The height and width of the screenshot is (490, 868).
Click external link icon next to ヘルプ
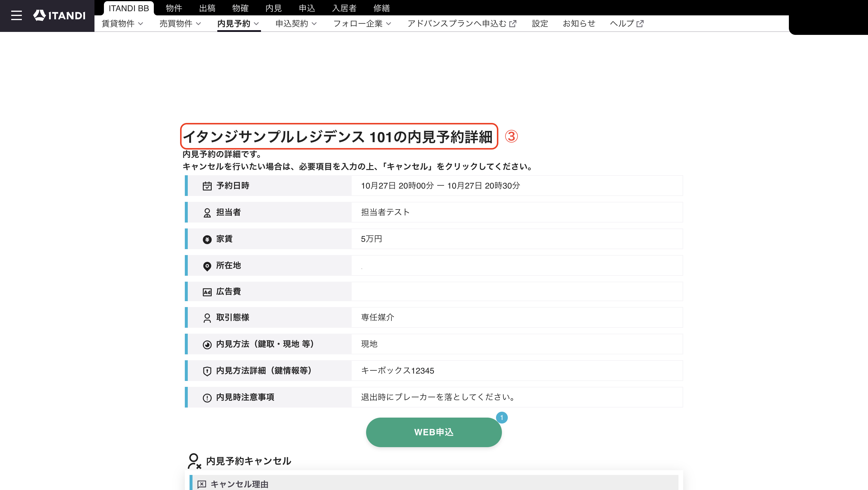click(640, 24)
